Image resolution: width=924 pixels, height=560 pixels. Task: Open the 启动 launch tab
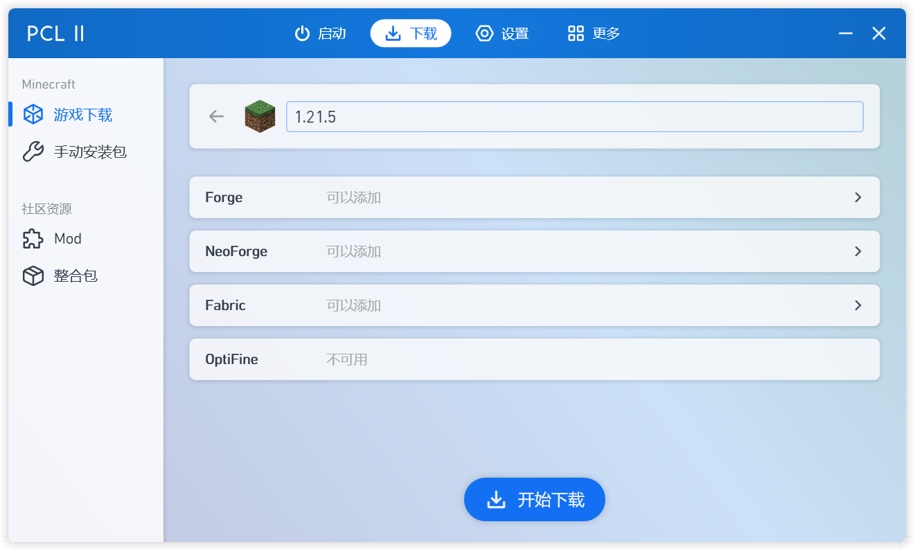click(x=320, y=33)
